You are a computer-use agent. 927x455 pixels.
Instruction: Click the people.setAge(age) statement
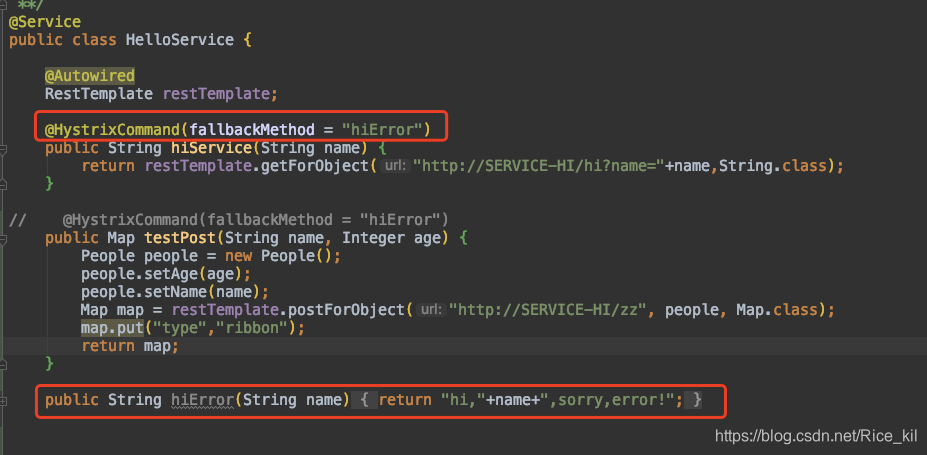coord(166,274)
